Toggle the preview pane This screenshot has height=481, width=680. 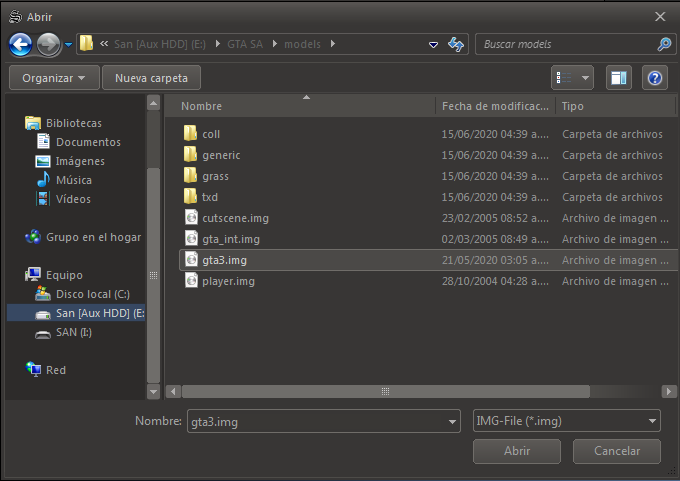tap(619, 78)
